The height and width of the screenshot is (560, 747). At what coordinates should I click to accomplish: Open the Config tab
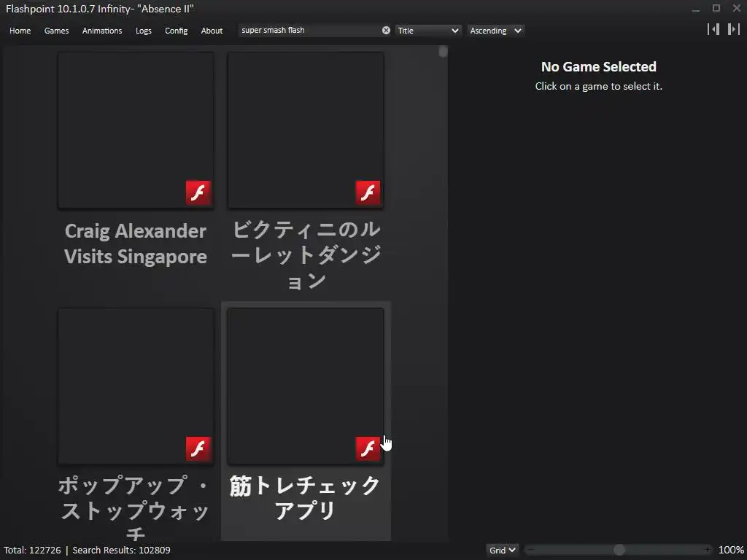[177, 31]
